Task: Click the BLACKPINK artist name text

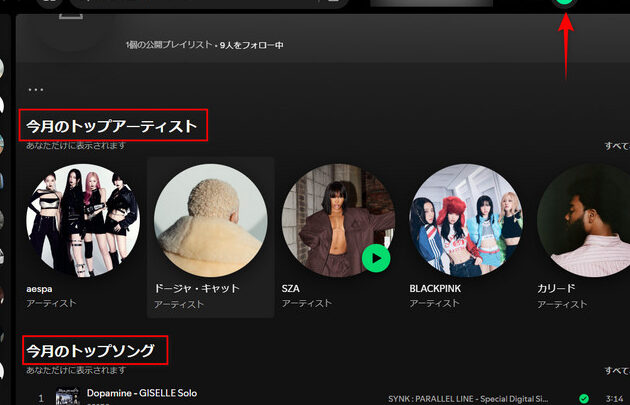Action: 435,288
